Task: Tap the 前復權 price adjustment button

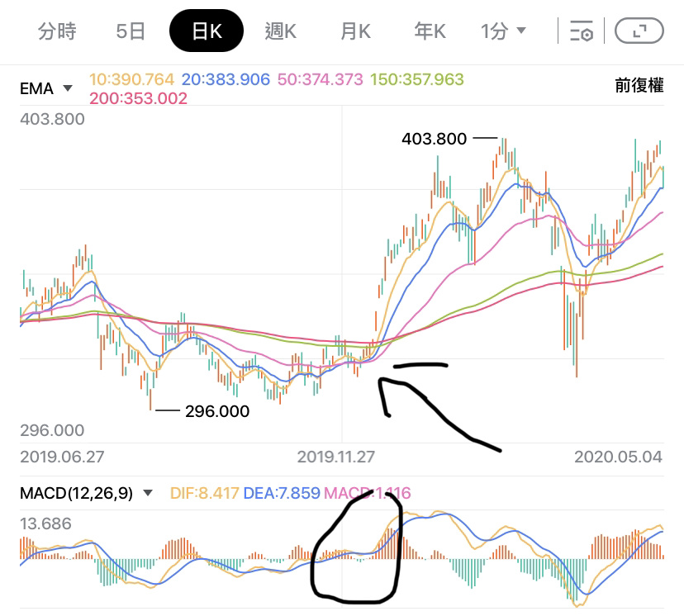Action: point(639,86)
